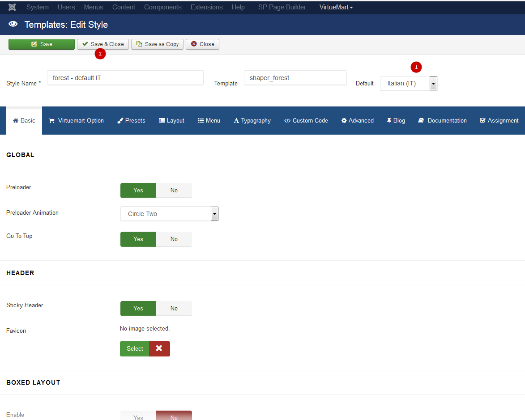The height and width of the screenshot is (420, 525).
Task: Open the Extensions menu
Action: pos(206,7)
